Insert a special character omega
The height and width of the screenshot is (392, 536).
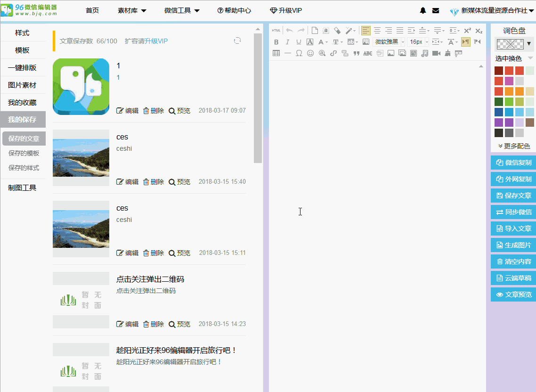[299, 53]
